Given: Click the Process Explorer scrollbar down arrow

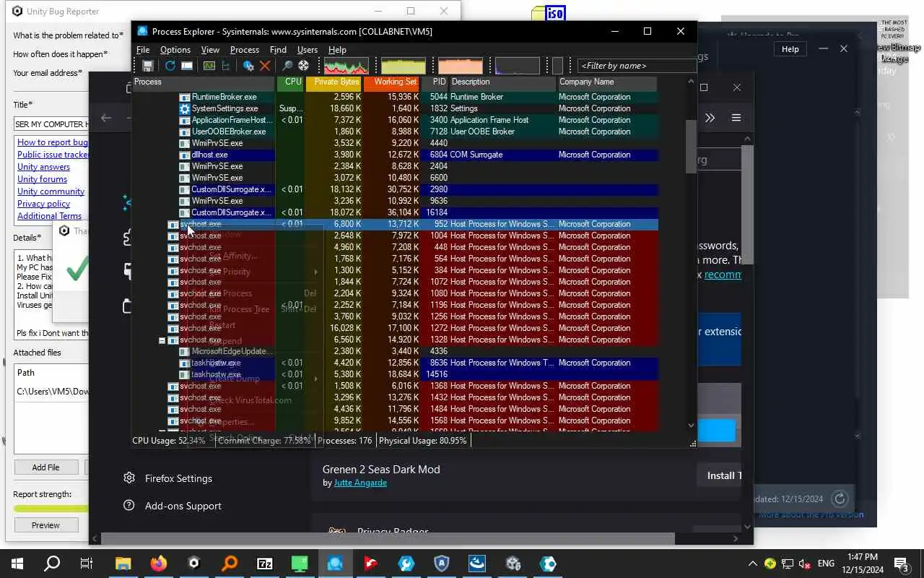Looking at the screenshot, I should [x=691, y=426].
